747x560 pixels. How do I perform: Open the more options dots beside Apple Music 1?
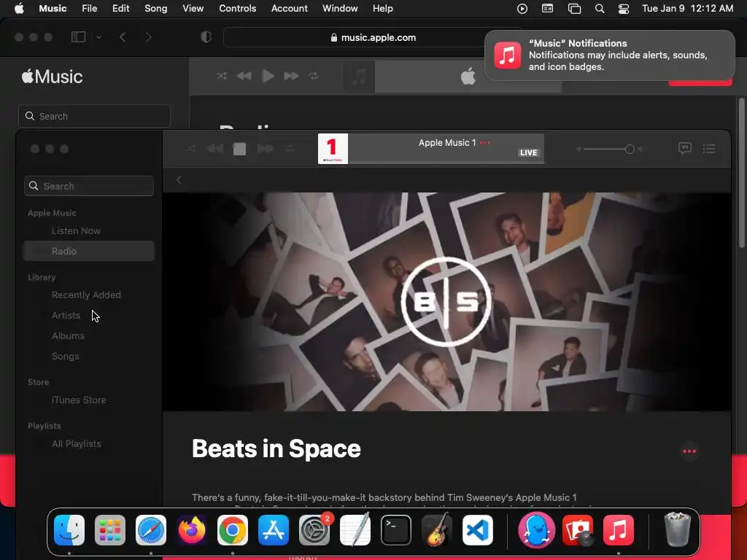click(485, 143)
